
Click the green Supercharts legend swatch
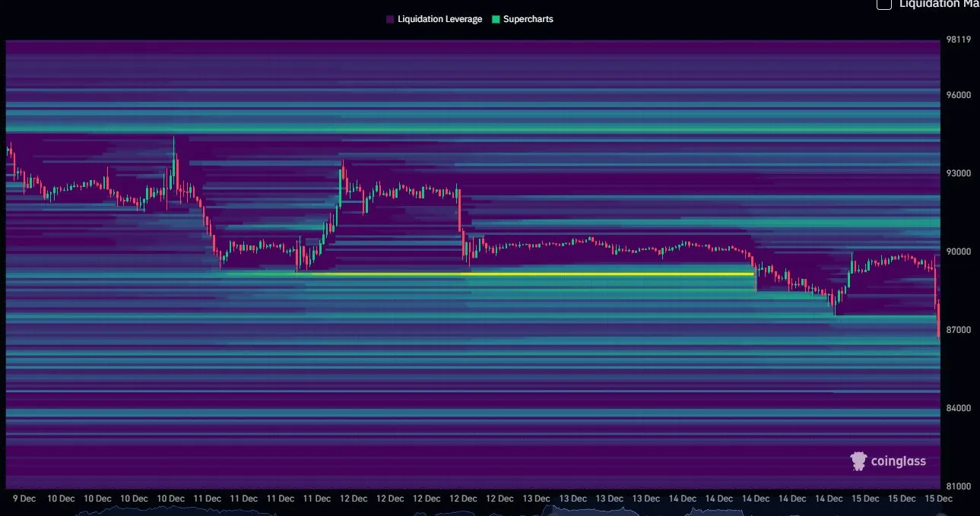[496, 19]
